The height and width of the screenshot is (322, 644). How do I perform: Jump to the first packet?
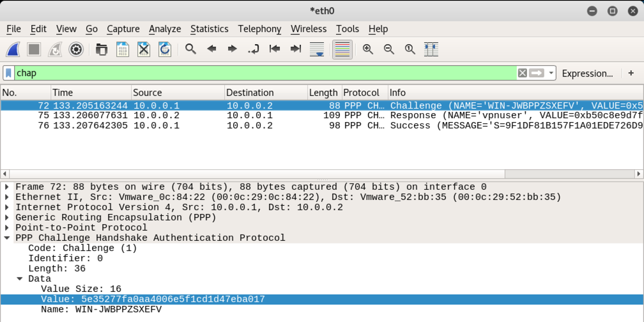pyautogui.click(x=275, y=49)
